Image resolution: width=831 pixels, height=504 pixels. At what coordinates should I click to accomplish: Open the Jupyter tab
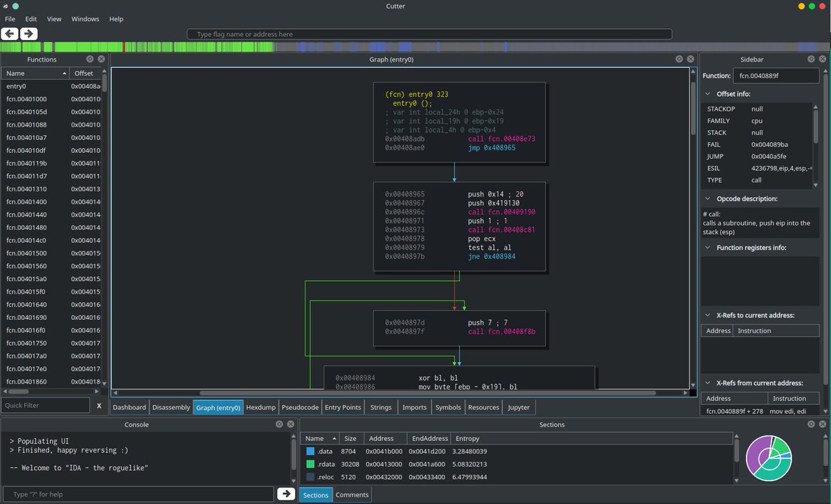(x=519, y=407)
